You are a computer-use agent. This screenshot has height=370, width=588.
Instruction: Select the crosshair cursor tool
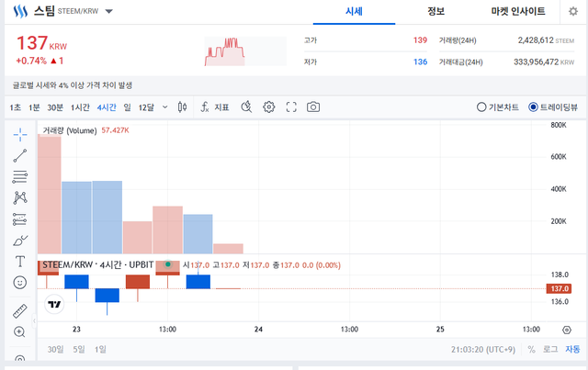point(20,134)
